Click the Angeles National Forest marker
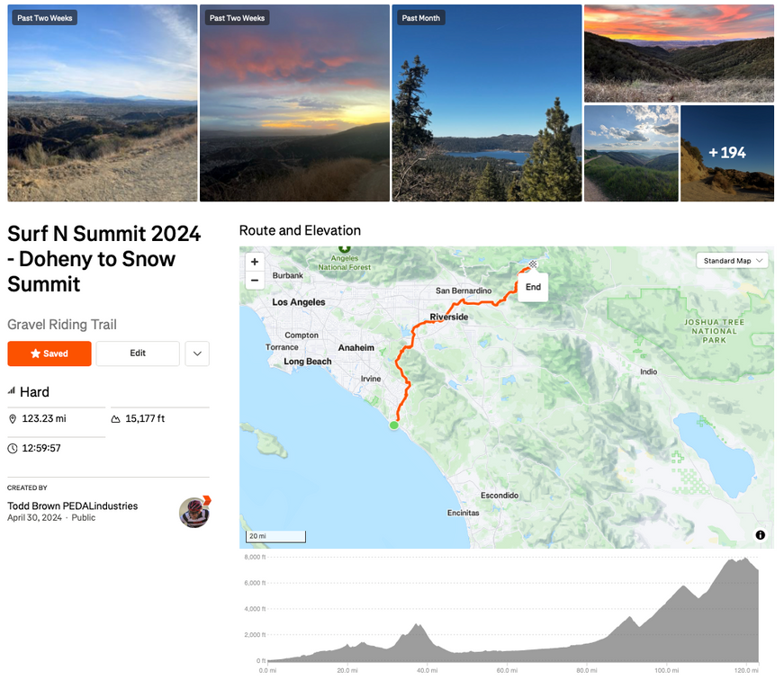The image size is (784, 680). pos(343,249)
